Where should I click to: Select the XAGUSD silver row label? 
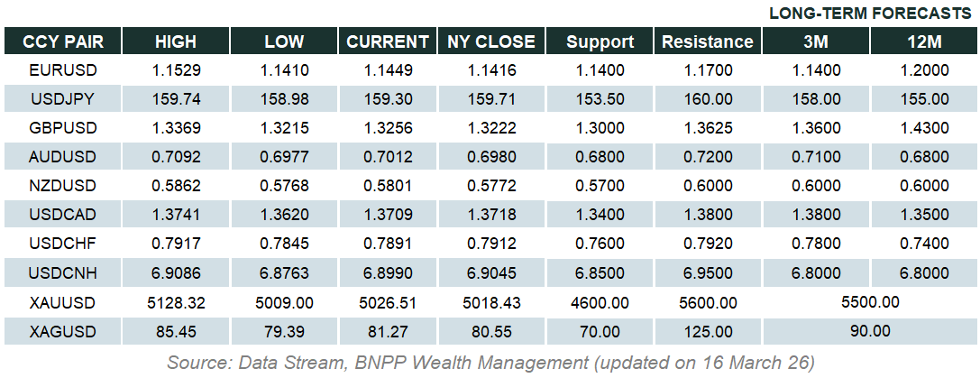point(63,330)
